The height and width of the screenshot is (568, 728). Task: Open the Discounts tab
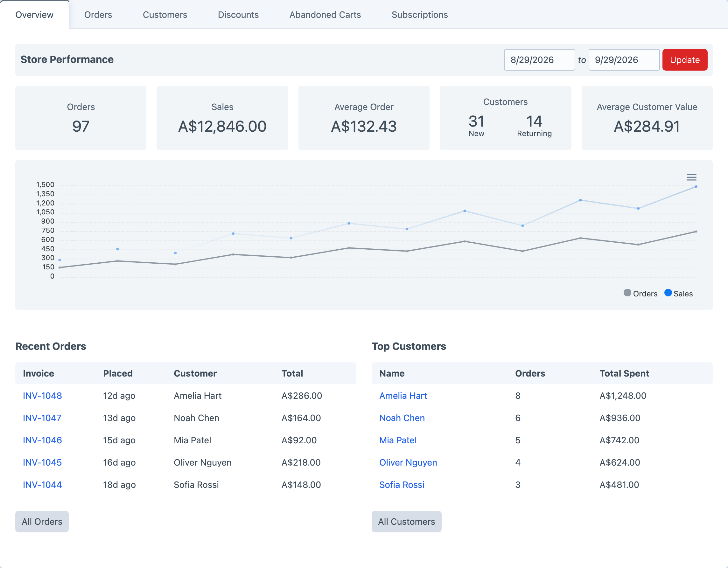(238, 15)
